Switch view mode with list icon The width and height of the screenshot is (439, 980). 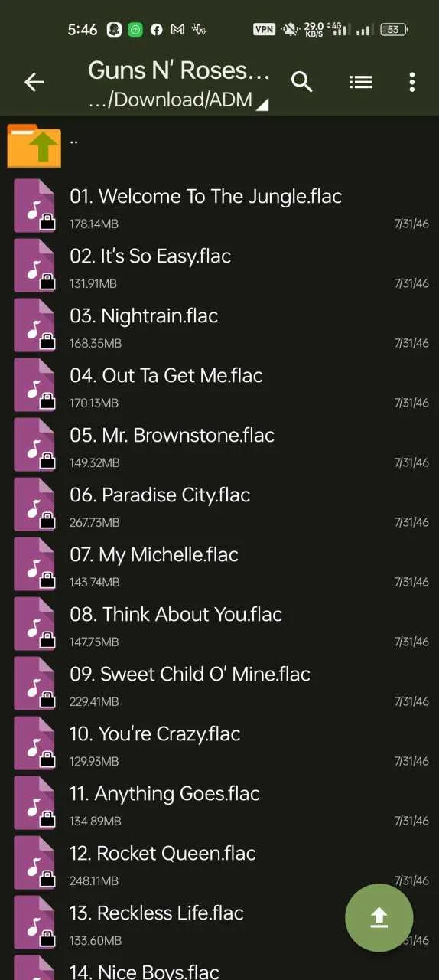pos(360,82)
